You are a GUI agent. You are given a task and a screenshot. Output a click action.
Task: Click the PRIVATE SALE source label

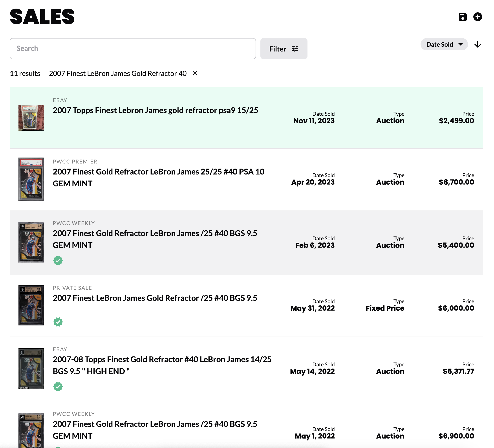pyautogui.click(x=72, y=288)
